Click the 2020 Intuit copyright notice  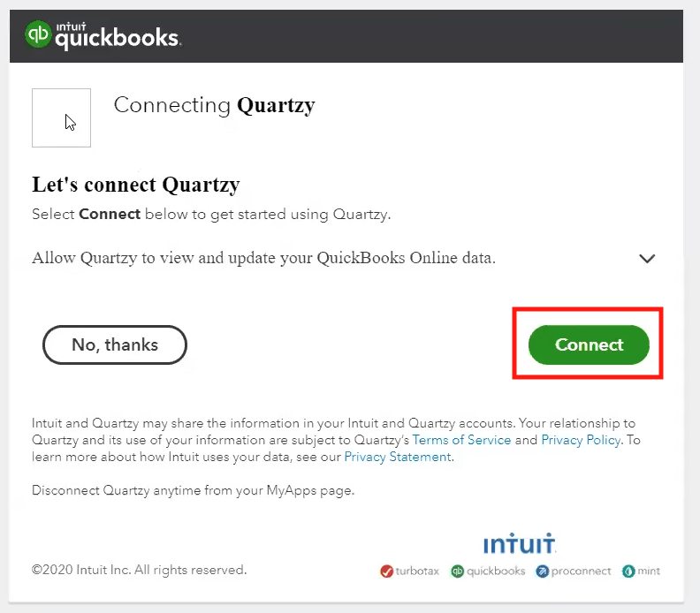pos(139,570)
